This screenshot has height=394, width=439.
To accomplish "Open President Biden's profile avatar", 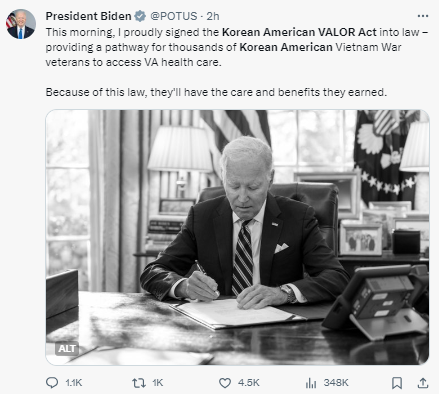I will coord(21,24).
